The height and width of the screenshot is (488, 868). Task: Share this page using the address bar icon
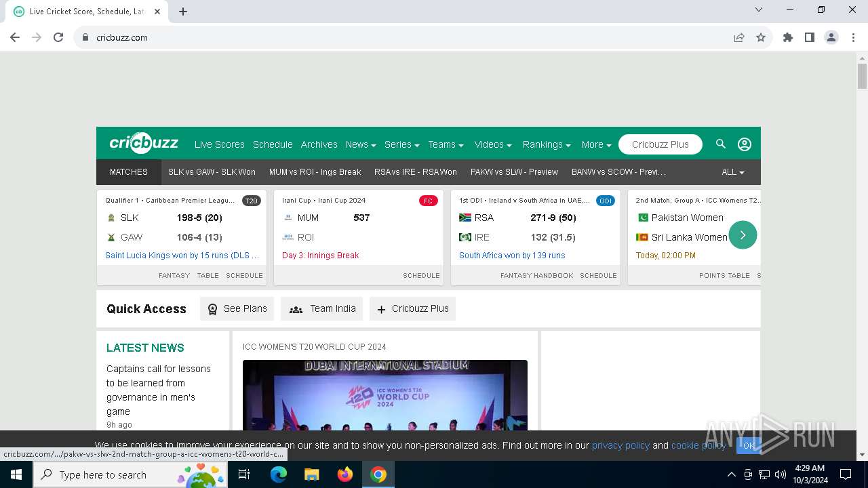coord(739,37)
